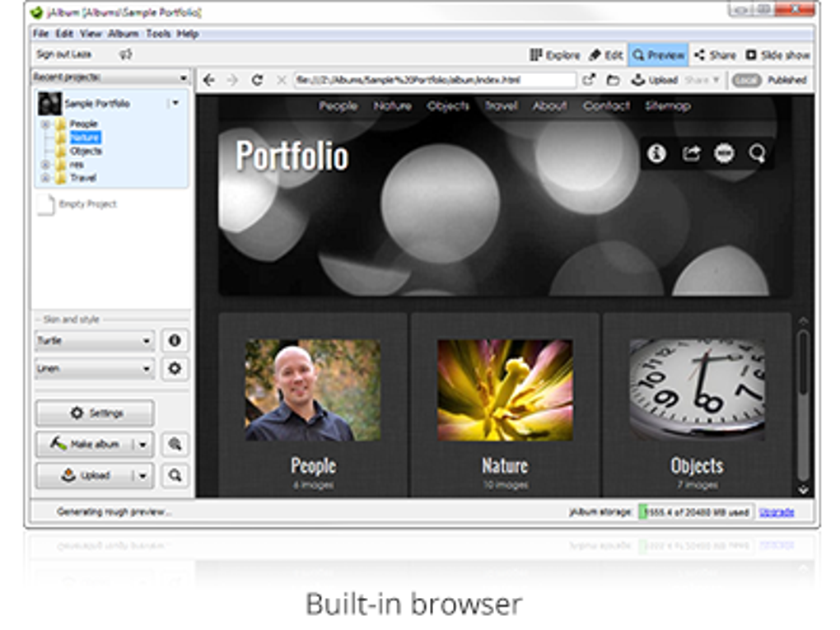Open the Objects clock thumbnail
Viewport: 840px width, 630px height.
(x=697, y=390)
